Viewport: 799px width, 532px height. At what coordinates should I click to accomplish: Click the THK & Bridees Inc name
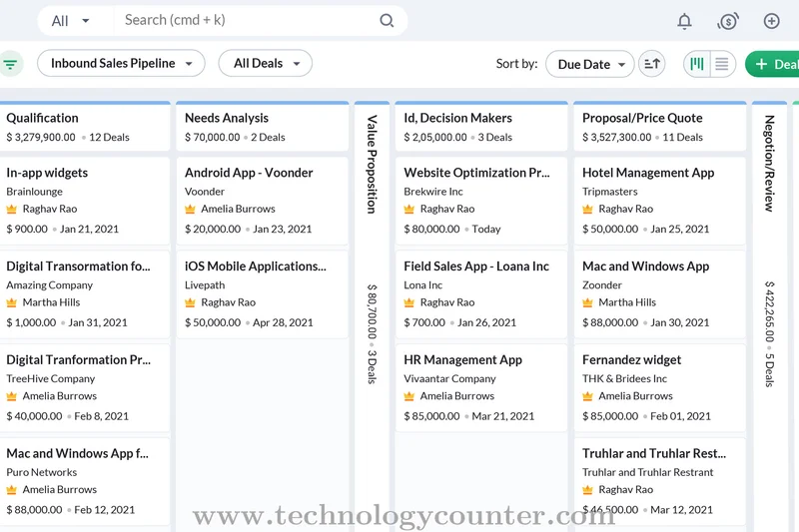point(624,378)
